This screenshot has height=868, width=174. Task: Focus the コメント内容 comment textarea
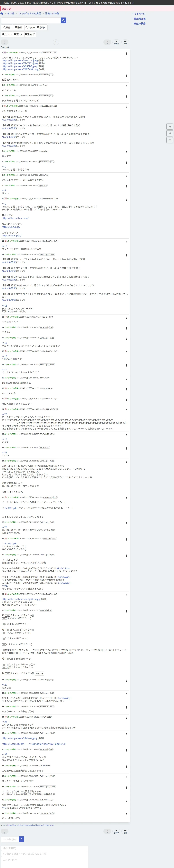(x=45, y=862)
